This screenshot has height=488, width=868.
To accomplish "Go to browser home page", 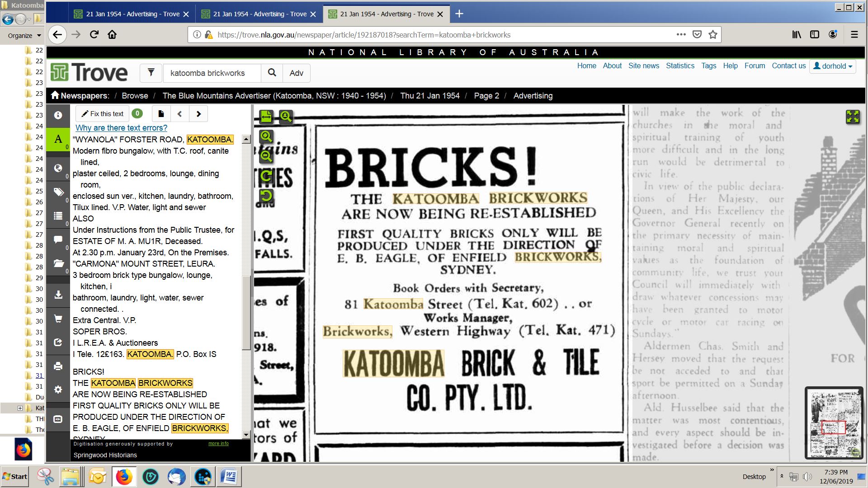I will click(112, 35).
